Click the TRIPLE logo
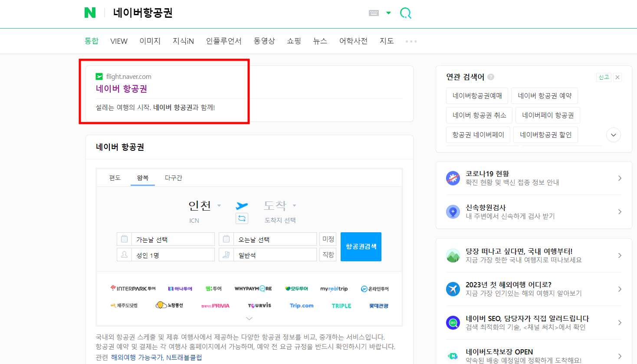Image resolution: width=637 pixels, height=364 pixels. [x=341, y=306]
